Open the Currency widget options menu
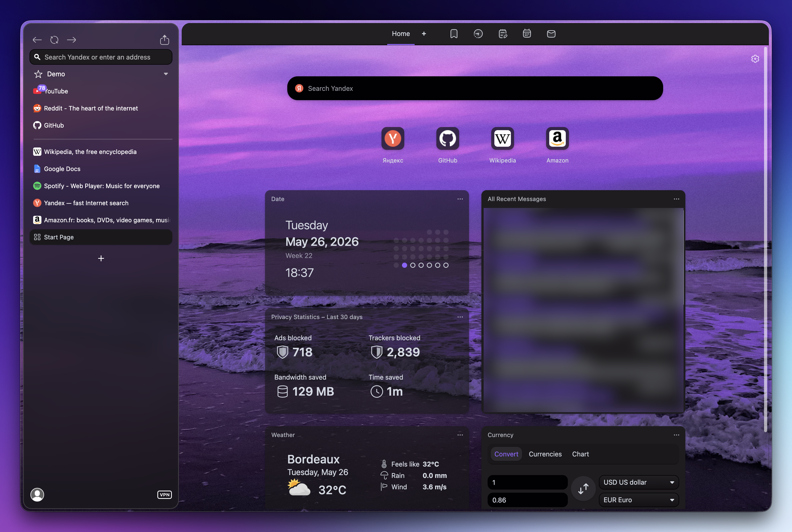 click(676, 435)
